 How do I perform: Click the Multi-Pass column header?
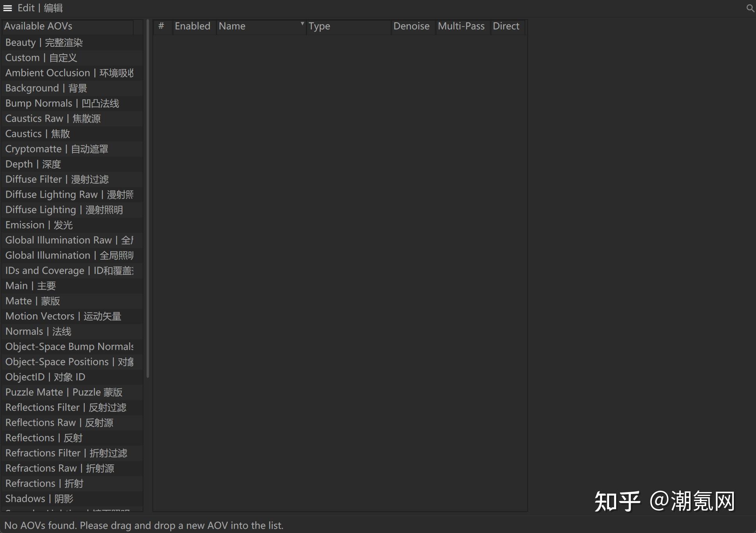(x=461, y=26)
